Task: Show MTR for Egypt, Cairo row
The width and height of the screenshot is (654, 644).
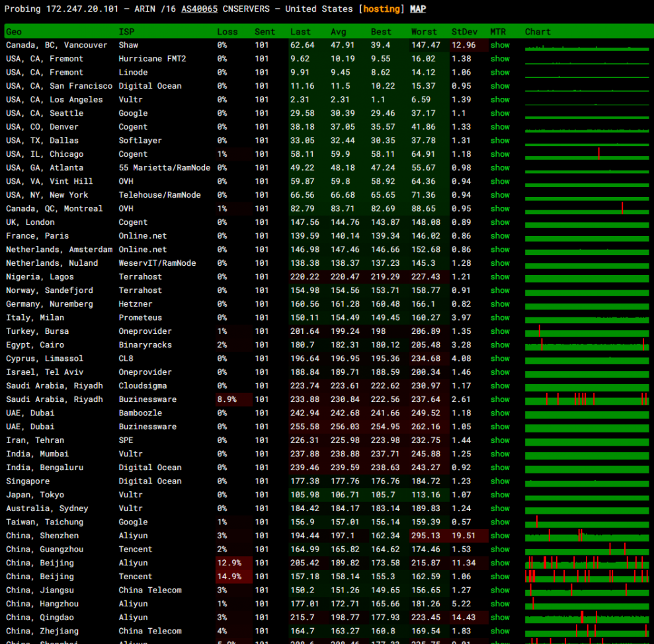Action: (500, 345)
